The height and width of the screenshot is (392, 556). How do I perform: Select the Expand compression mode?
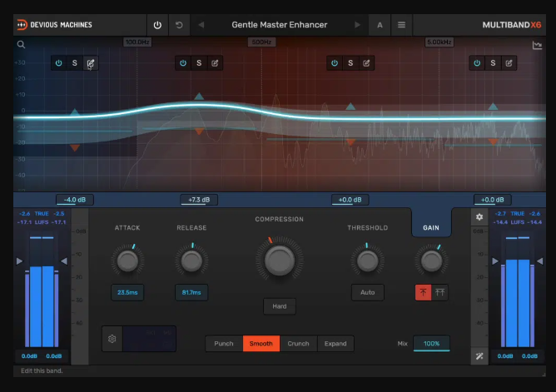click(x=335, y=344)
